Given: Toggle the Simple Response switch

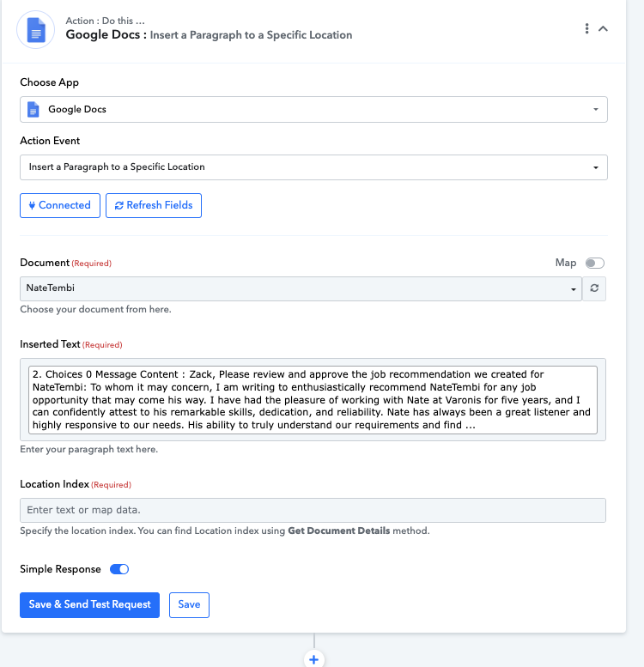Looking at the screenshot, I should tap(119, 569).
